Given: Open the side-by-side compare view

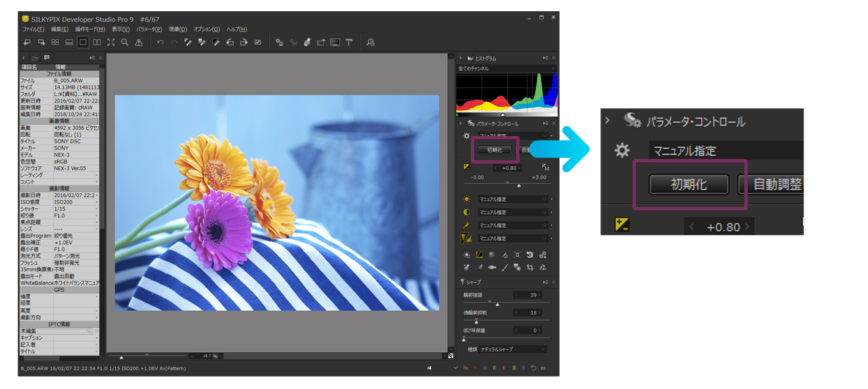Looking at the screenshot, I should point(97,42).
